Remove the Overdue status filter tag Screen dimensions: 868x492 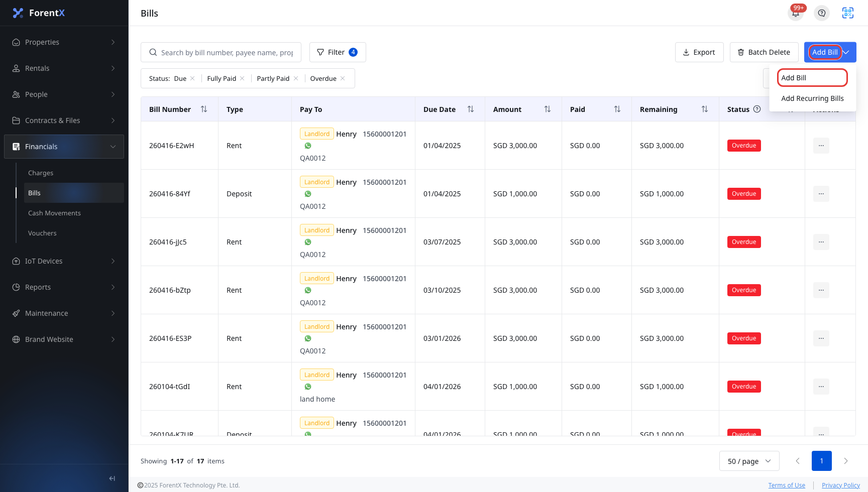[343, 78]
